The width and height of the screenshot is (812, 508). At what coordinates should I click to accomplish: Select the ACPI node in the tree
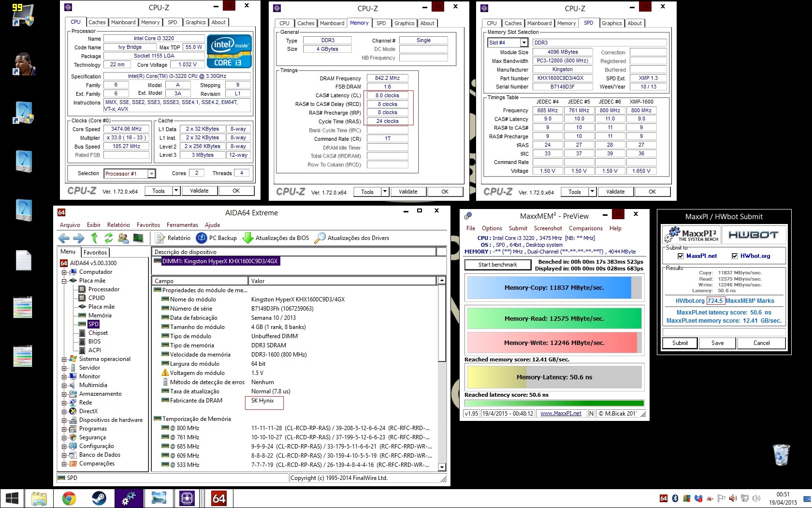90,350
